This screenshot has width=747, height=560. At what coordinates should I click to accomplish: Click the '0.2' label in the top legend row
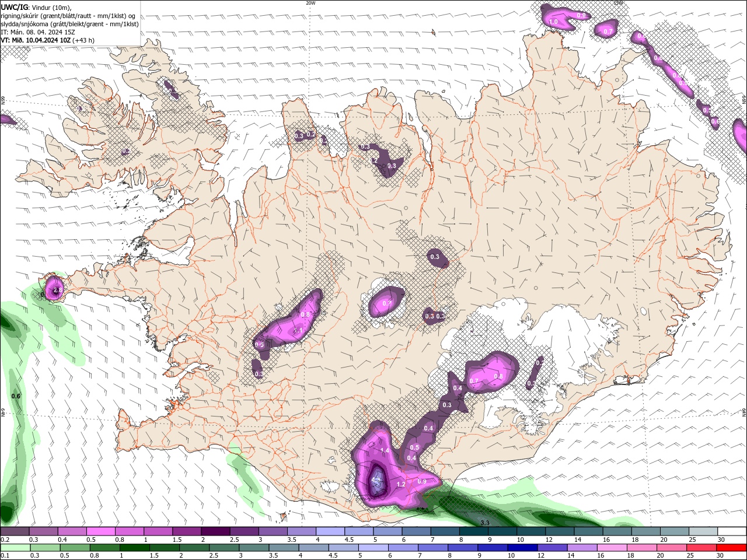pyautogui.click(x=5, y=540)
